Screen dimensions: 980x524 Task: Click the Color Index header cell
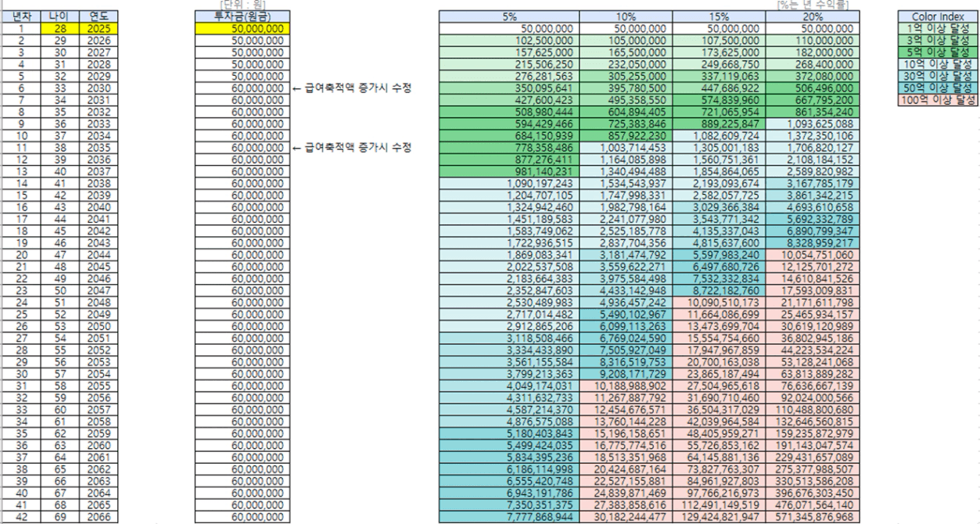tap(938, 16)
